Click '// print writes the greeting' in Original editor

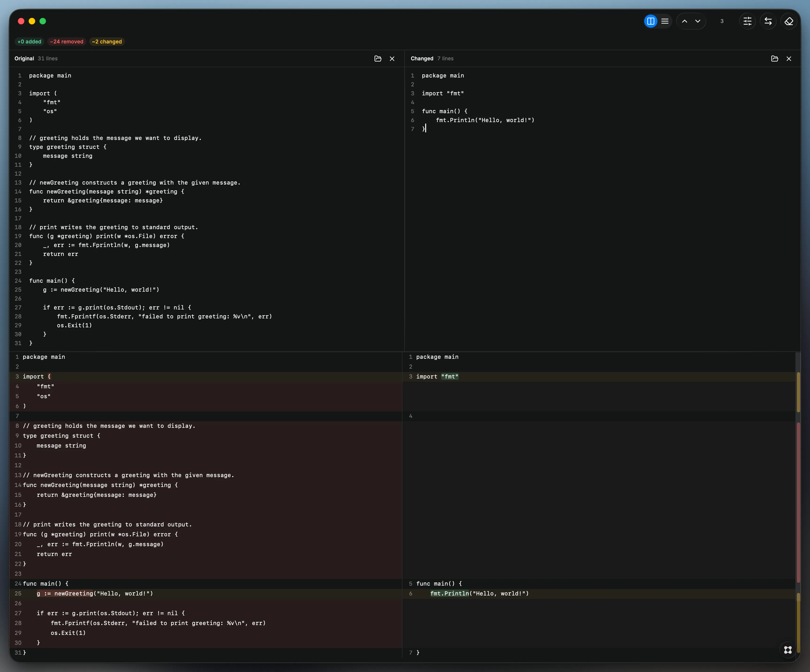[x=113, y=228]
